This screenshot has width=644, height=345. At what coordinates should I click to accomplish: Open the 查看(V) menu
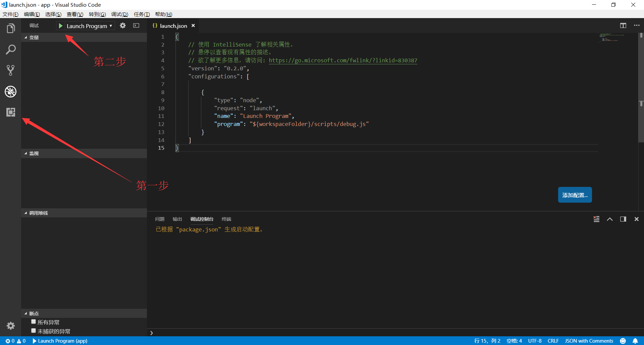(x=75, y=14)
